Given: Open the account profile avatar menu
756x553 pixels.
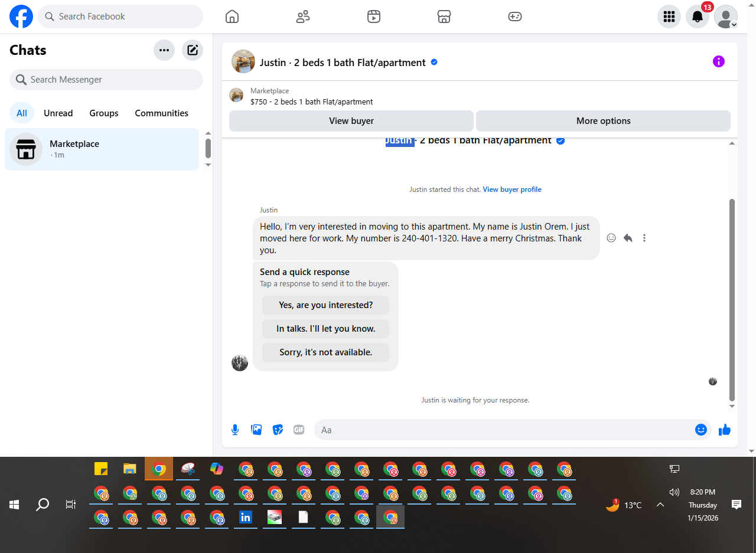Looking at the screenshot, I should 726,17.
